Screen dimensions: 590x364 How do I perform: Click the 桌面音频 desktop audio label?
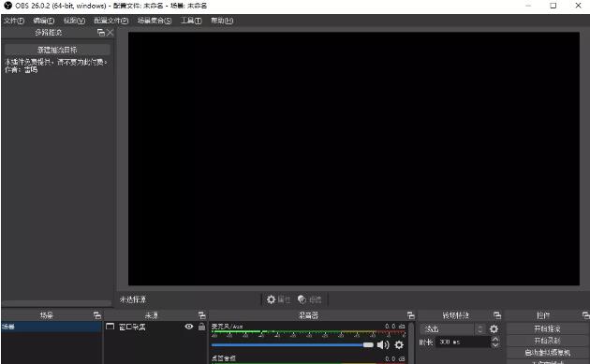224,358
